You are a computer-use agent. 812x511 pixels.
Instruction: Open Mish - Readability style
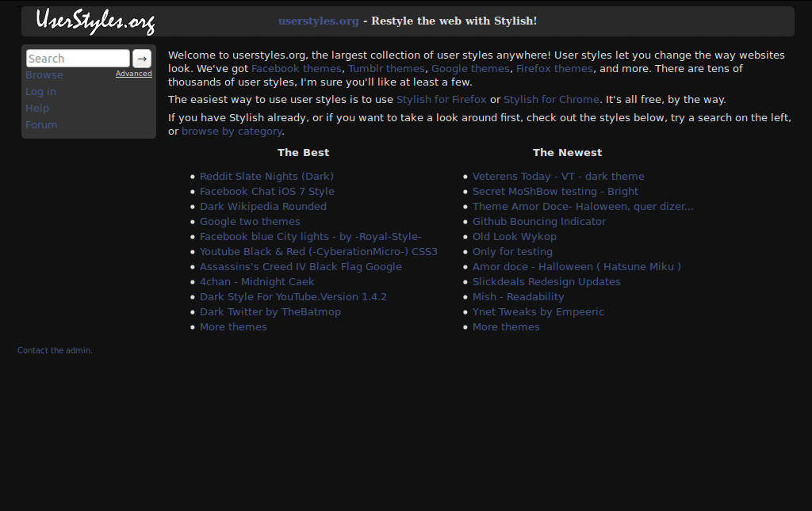[518, 297]
